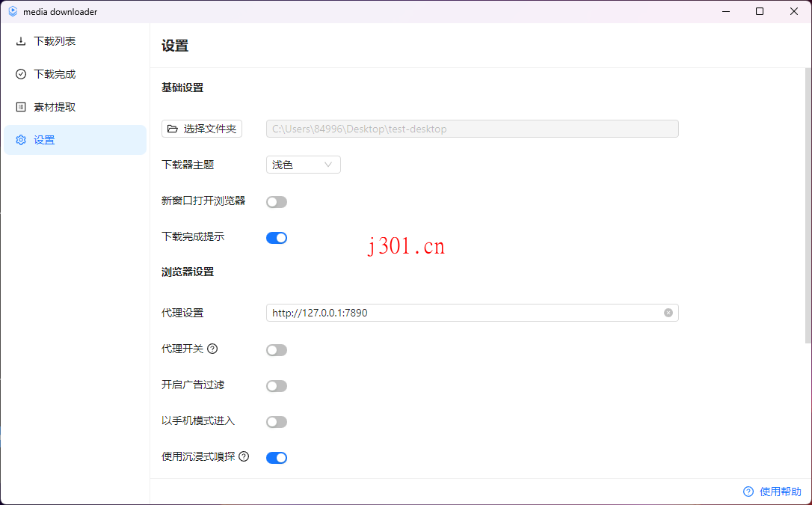The image size is (812, 505).
Task: Click the help icon next to 代理开关
Action: tap(213, 349)
